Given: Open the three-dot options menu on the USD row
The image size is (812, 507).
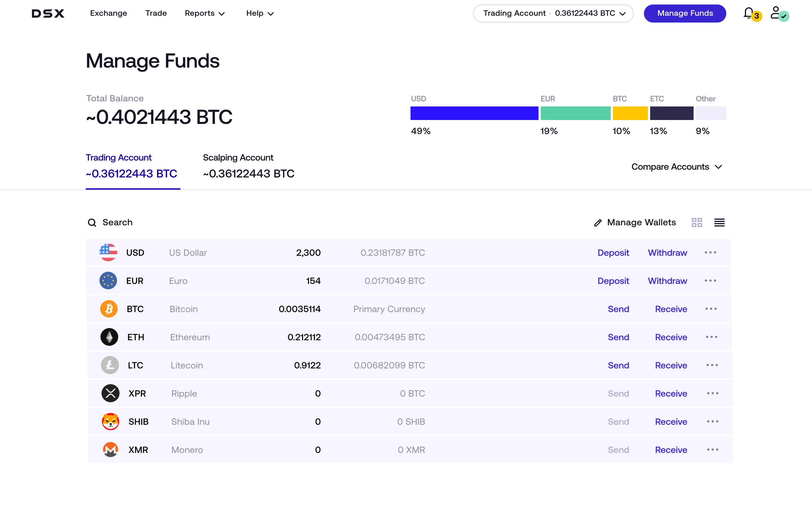Looking at the screenshot, I should point(711,252).
